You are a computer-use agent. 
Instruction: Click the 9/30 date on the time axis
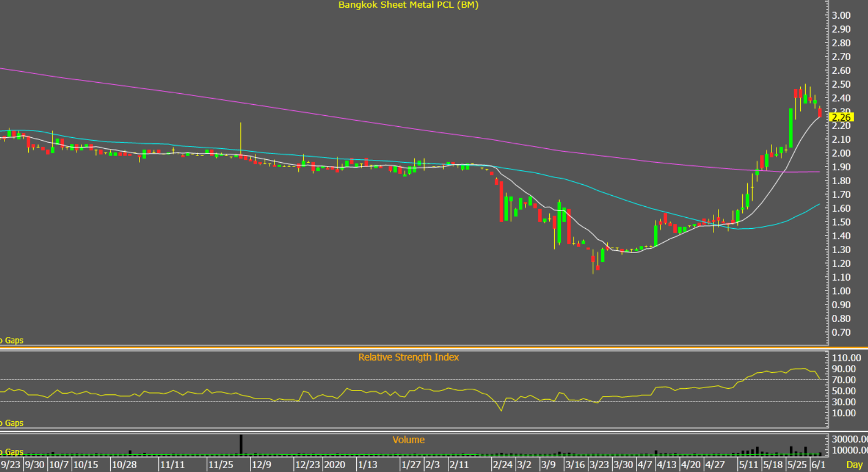[35, 465]
